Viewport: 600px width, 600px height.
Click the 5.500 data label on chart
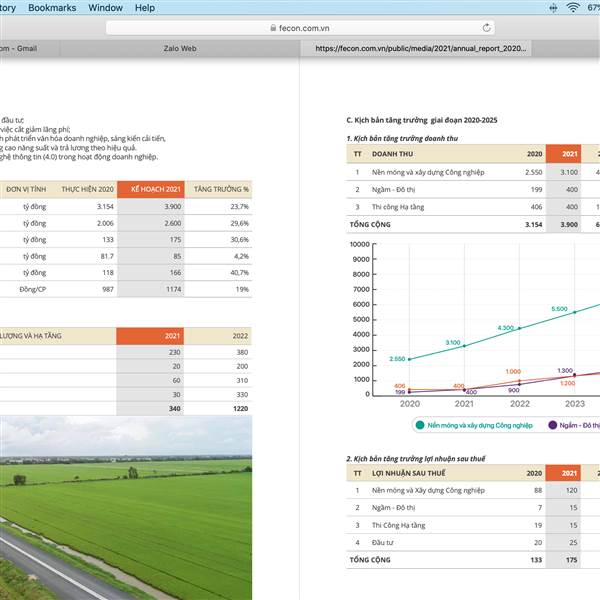click(559, 309)
